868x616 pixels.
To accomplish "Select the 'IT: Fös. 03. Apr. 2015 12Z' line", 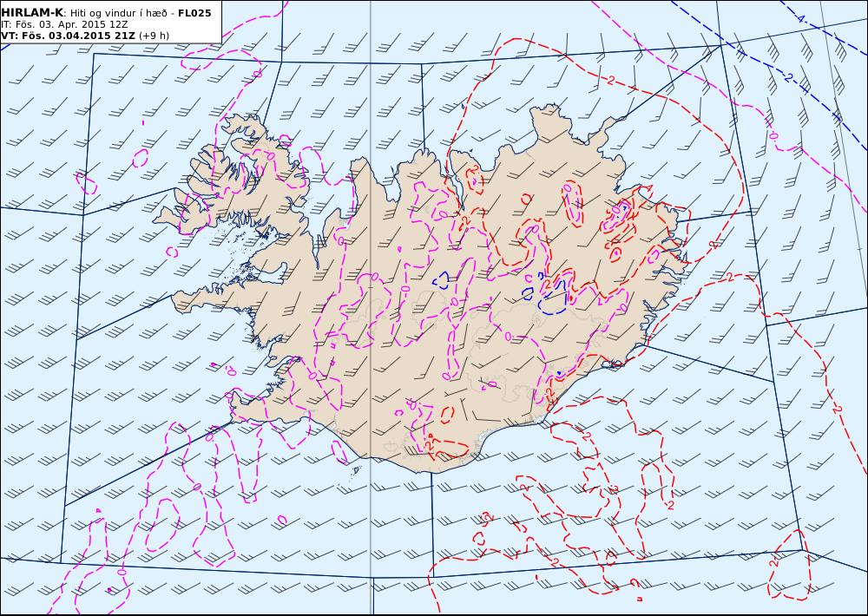I will (x=64, y=24).
